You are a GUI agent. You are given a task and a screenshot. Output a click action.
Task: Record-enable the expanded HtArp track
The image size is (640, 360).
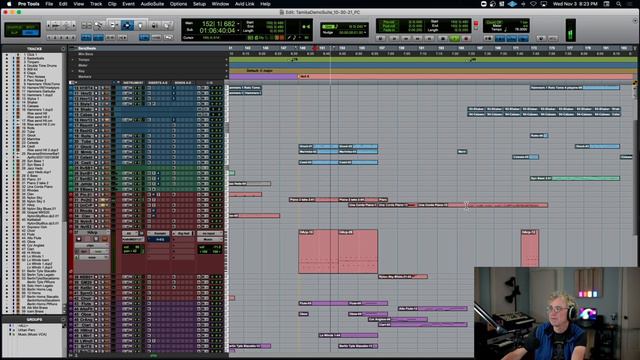[79, 239]
